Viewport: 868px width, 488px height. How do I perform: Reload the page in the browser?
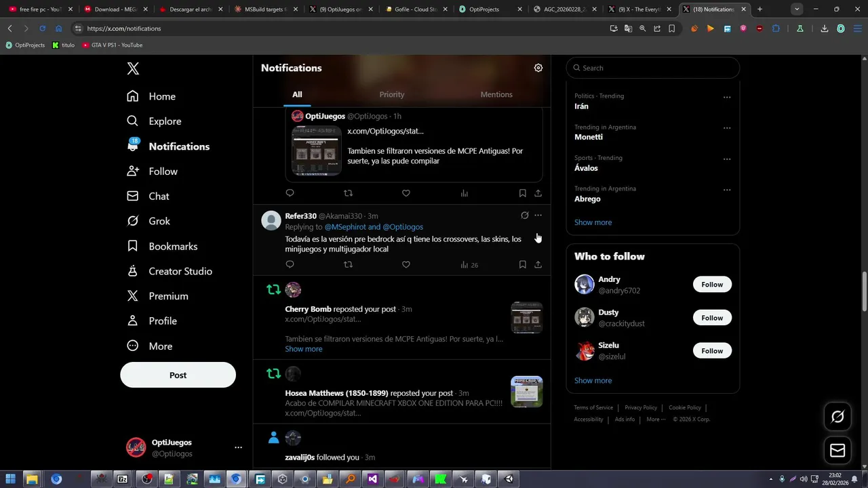point(42,28)
